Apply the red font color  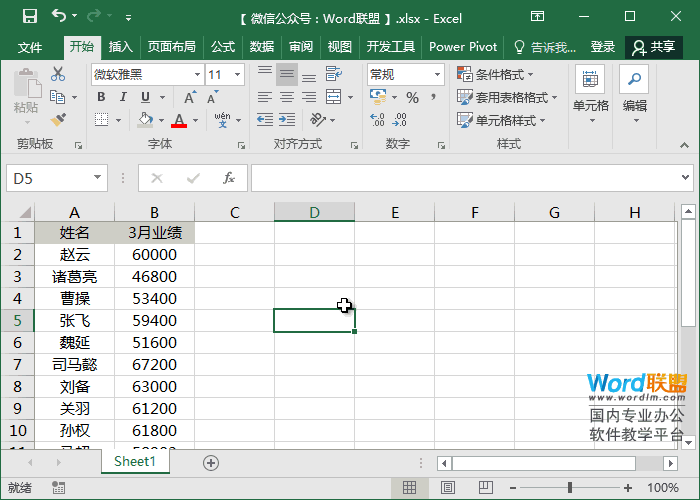[179, 120]
